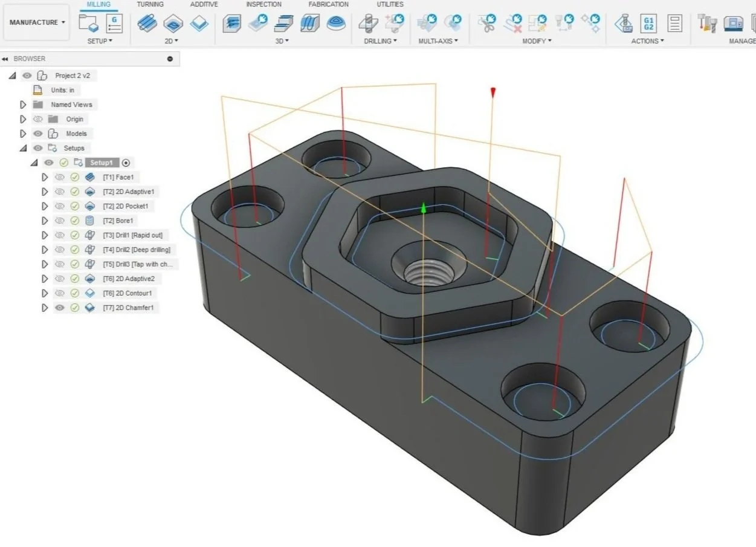Click Browser panel minus button
Screen dimensions: 756x547
tap(170, 59)
